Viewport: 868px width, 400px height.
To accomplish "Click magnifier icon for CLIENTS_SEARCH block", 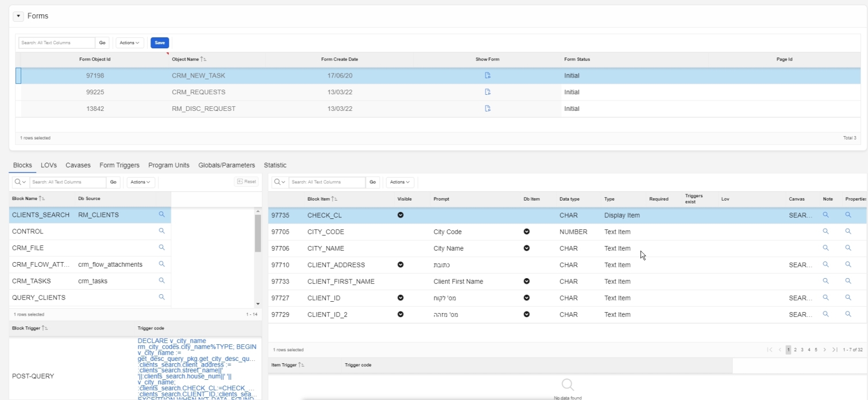I will [x=161, y=215].
